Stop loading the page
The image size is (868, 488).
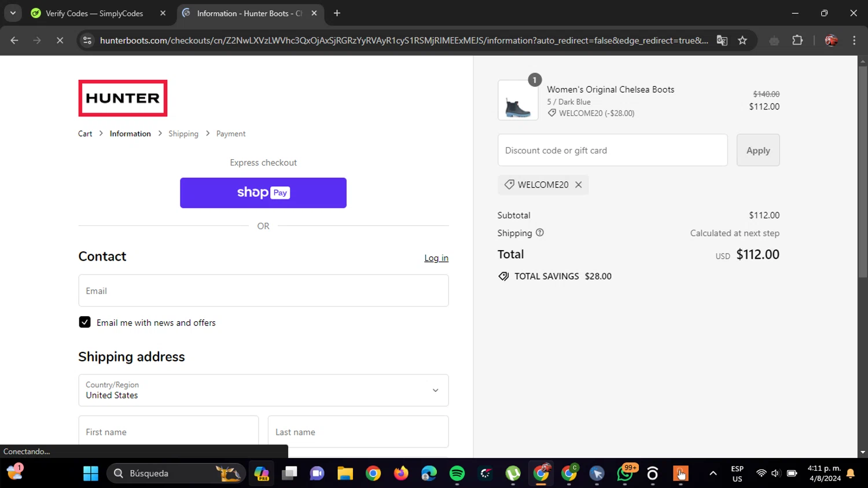(60, 41)
